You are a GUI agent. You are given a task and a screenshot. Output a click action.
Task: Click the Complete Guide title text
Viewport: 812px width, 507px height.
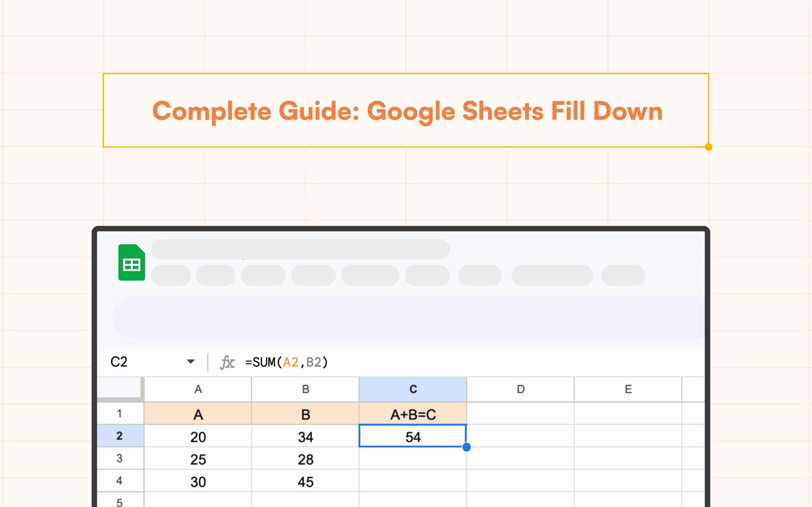point(407,111)
